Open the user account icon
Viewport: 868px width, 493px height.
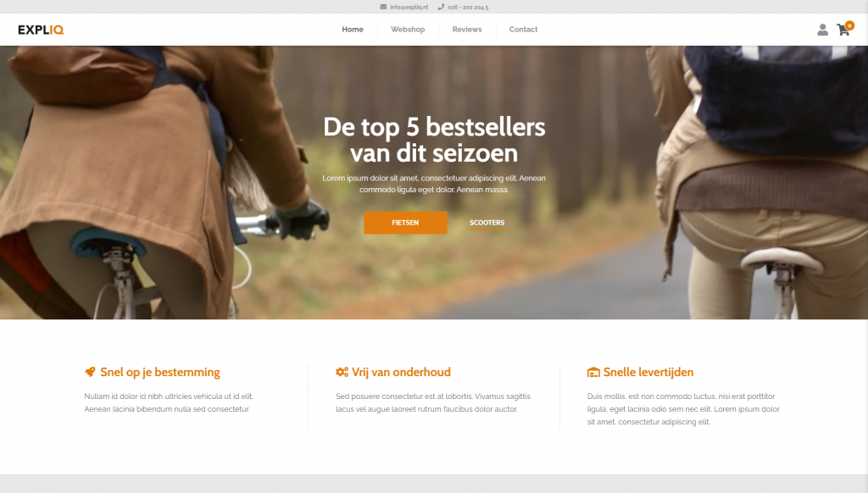pyautogui.click(x=822, y=30)
